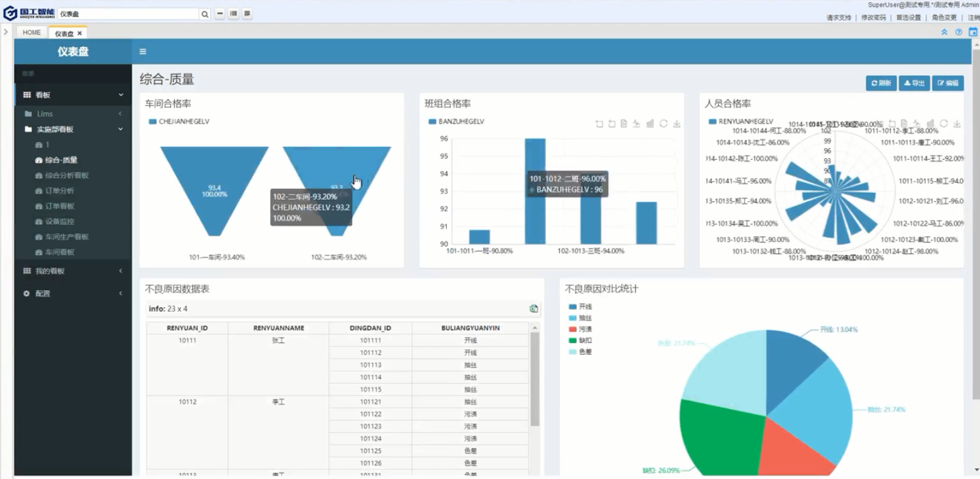980x479 pixels.
Task: Open 设备监控 dashboard in sidebar
Action: click(x=59, y=221)
